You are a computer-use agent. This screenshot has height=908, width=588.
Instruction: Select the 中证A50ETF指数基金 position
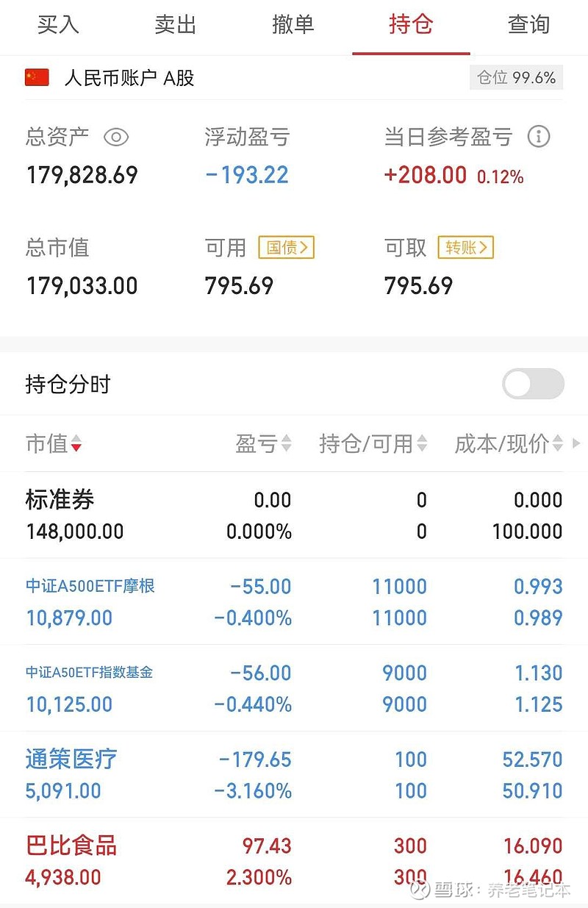coord(294,688)
